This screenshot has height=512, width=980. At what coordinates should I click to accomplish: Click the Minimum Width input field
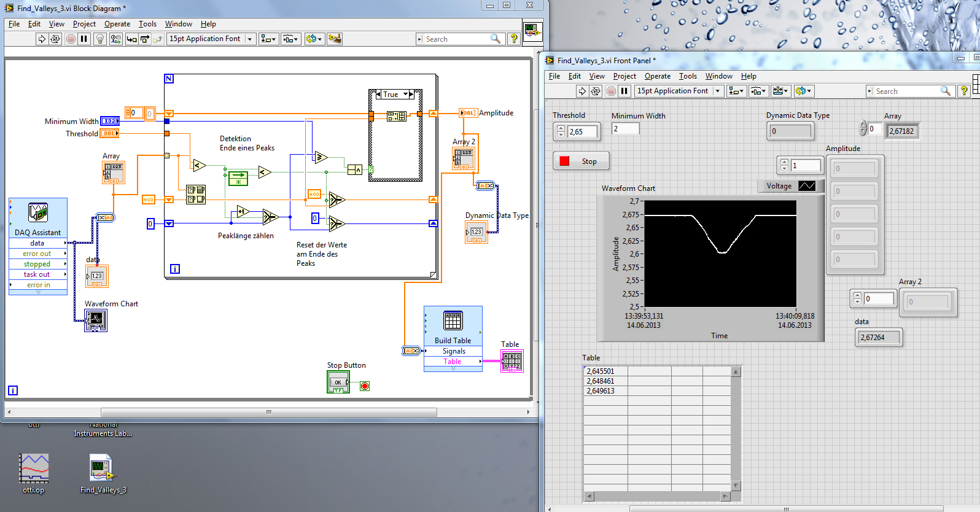(x=625, y=128)
